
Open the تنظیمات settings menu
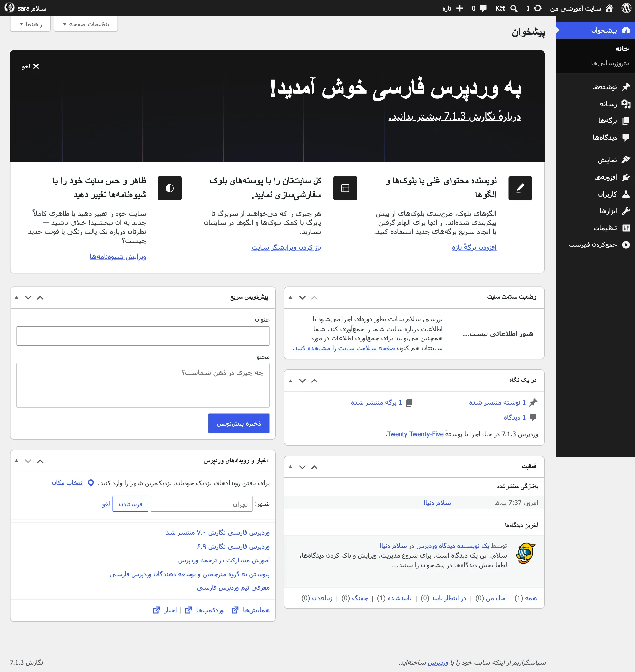pos(595,228)
